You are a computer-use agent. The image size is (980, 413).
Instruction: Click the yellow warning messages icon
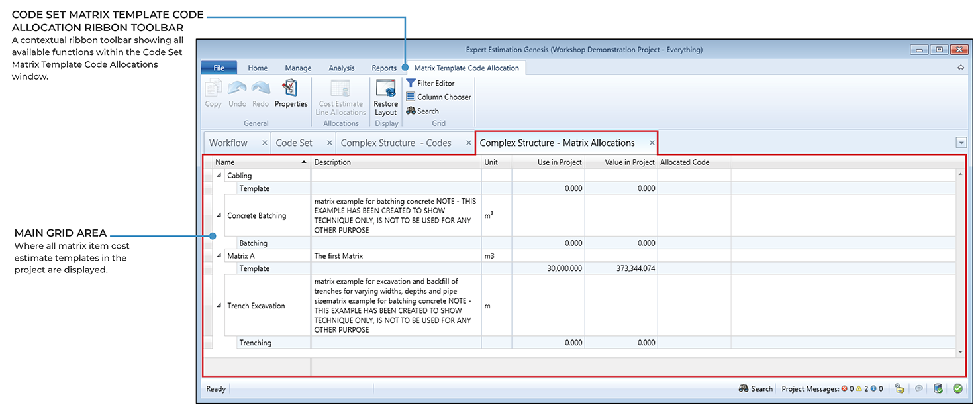(859, 389)
